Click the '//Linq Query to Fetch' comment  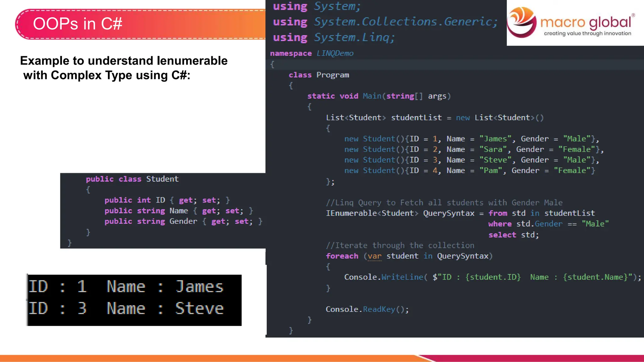tap(444, 203)
